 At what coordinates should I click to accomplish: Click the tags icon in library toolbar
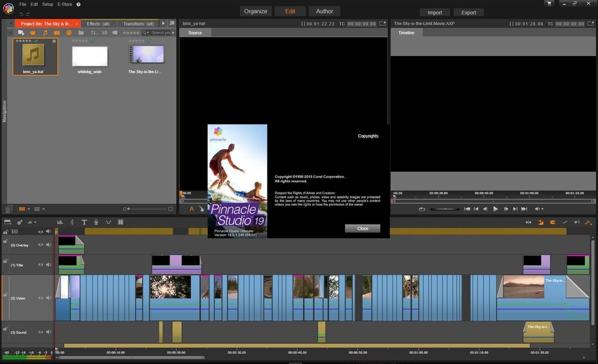coord(115,32)
